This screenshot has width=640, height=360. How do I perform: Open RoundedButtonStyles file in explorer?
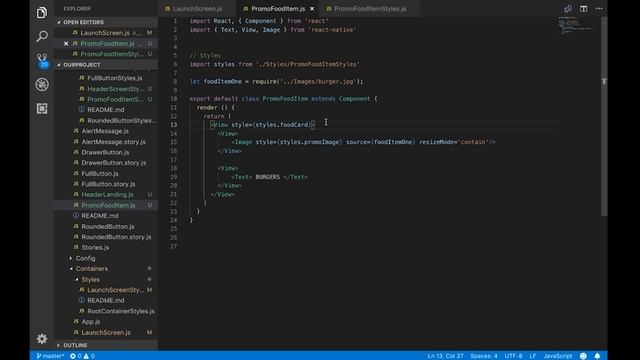[106, 120]
